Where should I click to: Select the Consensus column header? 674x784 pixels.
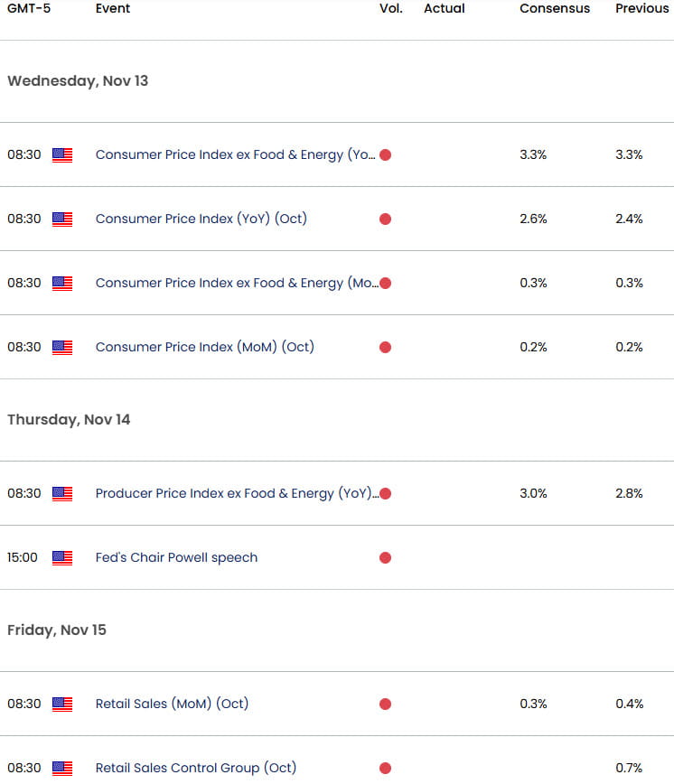(x=554, y=9)
